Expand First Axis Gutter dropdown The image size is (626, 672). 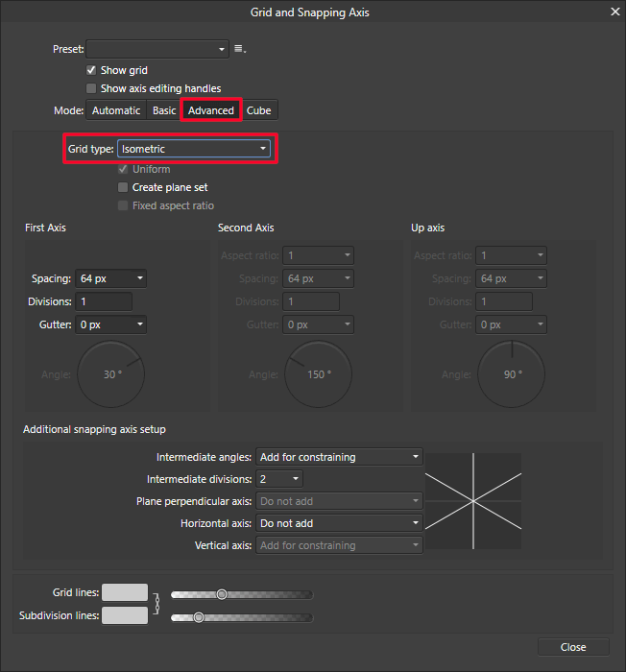click(111, 324)
